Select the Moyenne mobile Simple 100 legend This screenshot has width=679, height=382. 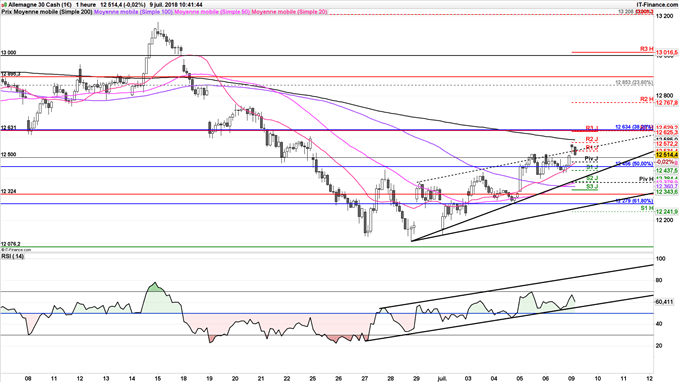click(x=133, y=12)
